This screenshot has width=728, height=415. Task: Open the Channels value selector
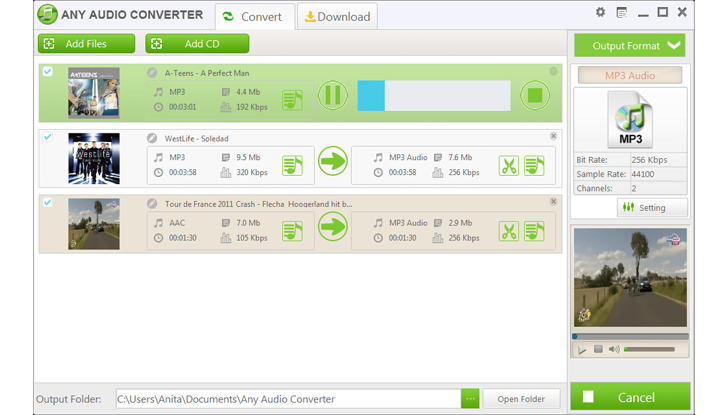point(658,188)
